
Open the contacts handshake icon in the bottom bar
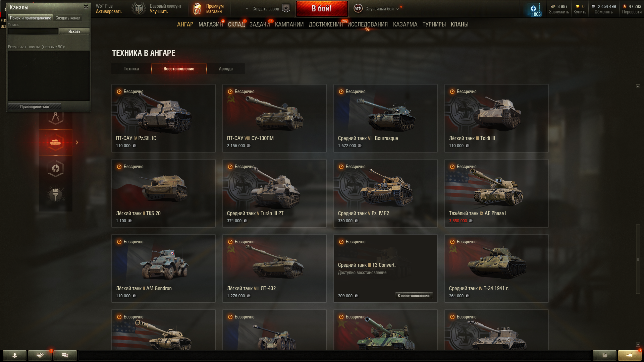[x=40, y=355]
